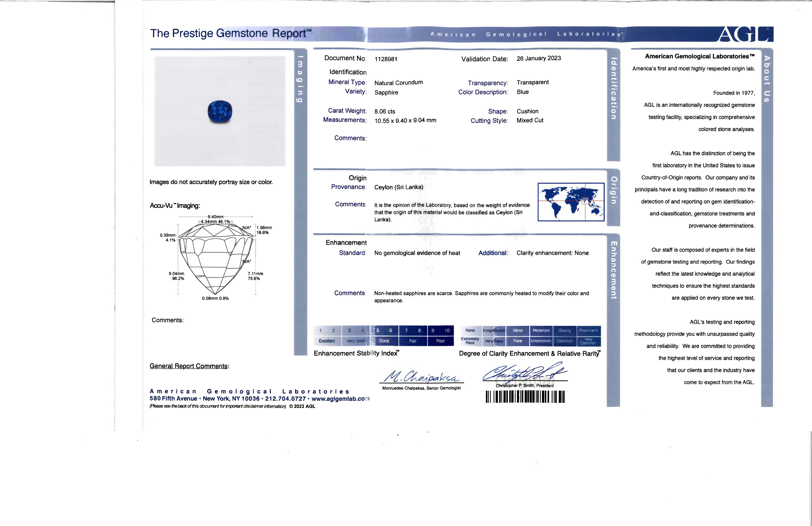This screenshot has width=812, height=526.
Task: Click the Mixed Cut cutting style value
Action: click(x=530, y=120)
